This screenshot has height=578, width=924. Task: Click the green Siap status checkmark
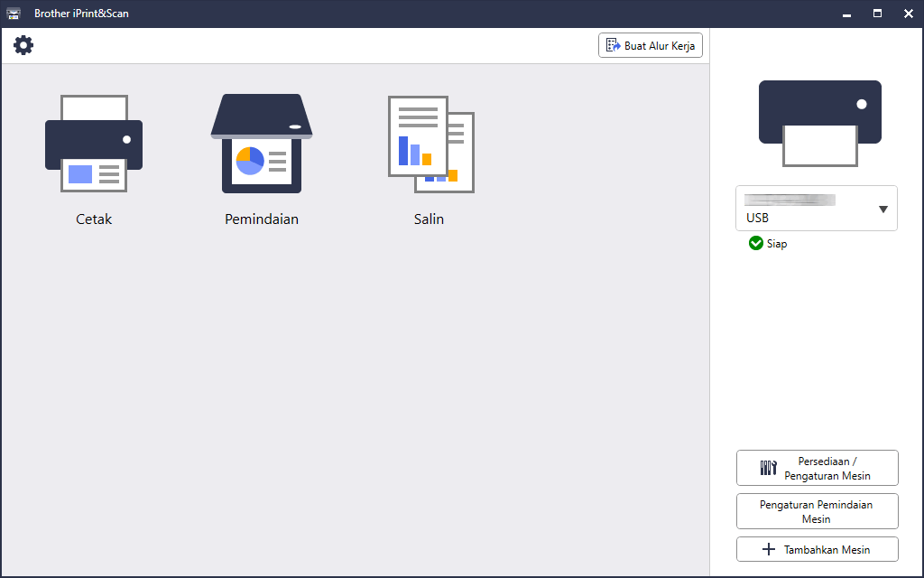[755, 243]
